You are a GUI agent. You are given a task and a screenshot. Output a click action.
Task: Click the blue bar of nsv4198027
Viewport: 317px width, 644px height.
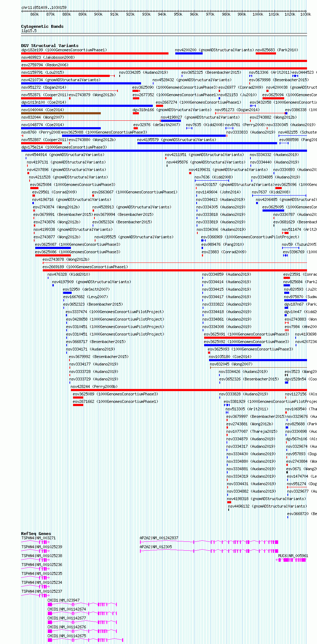point(171,121)
